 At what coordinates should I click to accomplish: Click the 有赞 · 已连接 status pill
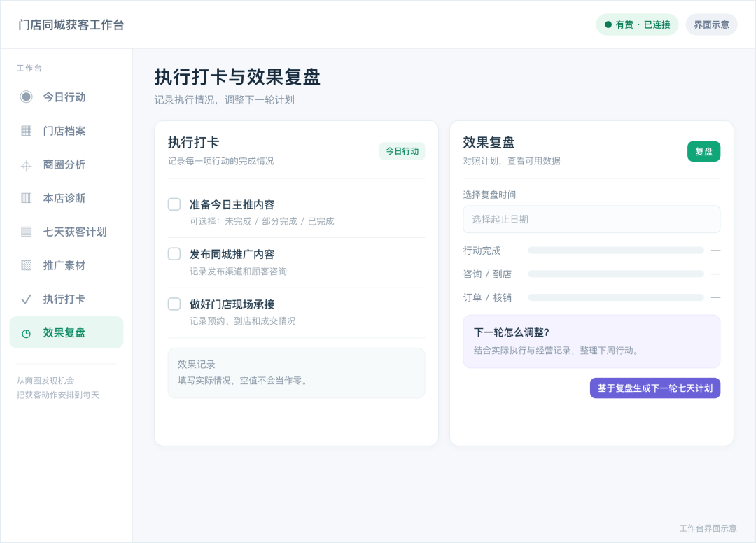[637, 24]
